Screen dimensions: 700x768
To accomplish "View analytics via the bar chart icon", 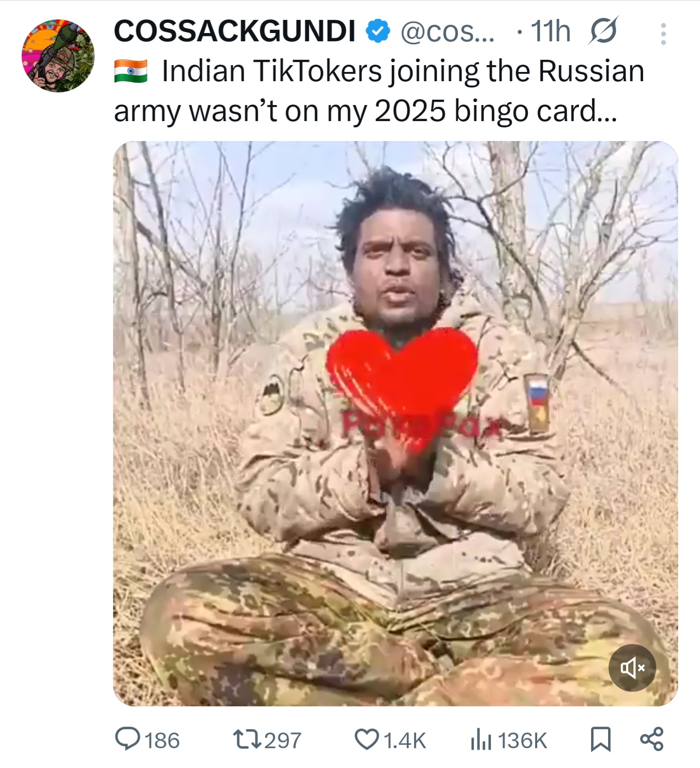I will pos(481,740).
